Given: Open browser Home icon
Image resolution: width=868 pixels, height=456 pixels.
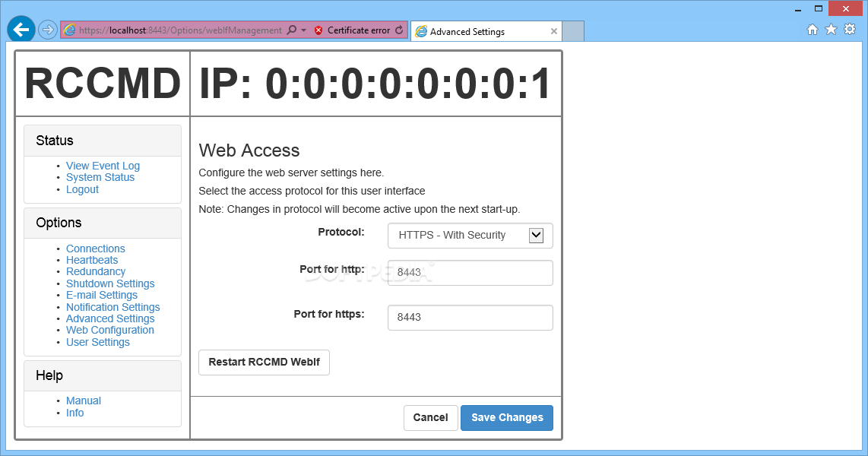Looking at the screenshot, I should 812,30.
